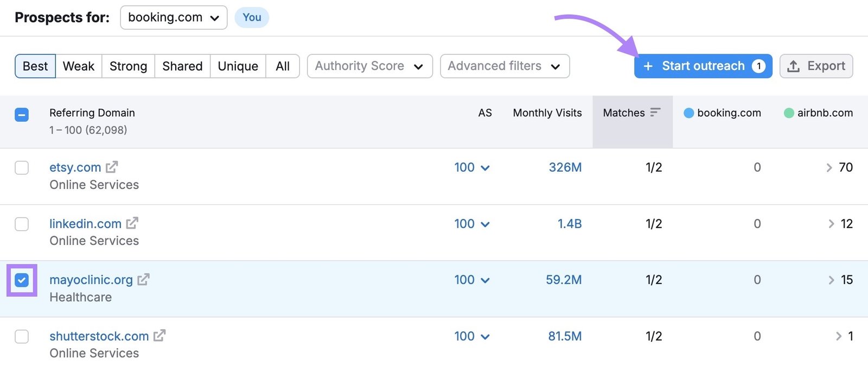
Task: Switch to the Strong tab
Action: click(x=128, y=66)
